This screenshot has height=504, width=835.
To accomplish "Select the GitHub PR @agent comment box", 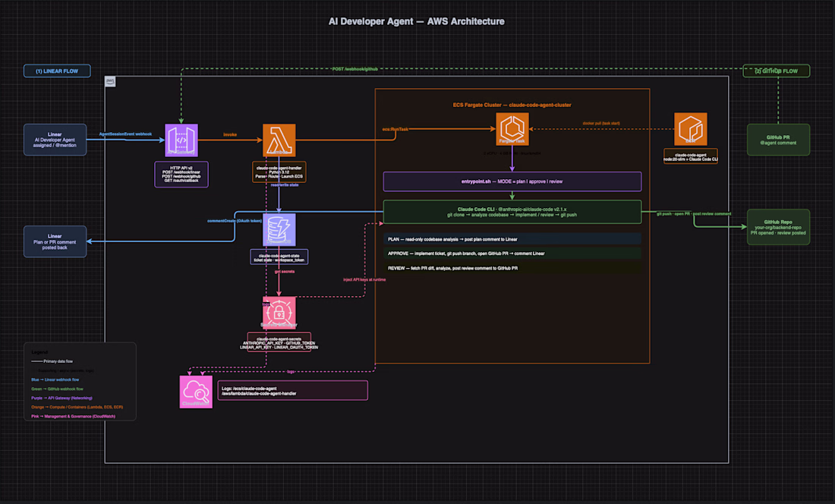I will tap(778, 140).
